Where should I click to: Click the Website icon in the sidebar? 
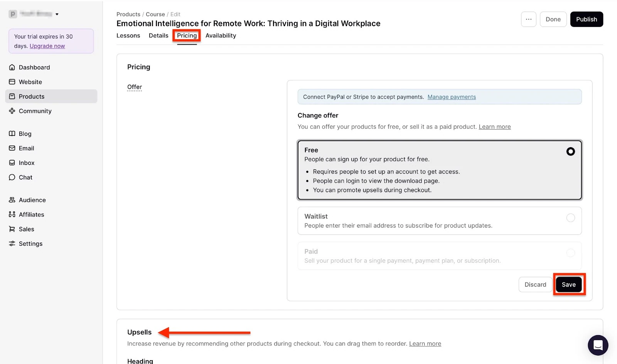coord(12,82)
